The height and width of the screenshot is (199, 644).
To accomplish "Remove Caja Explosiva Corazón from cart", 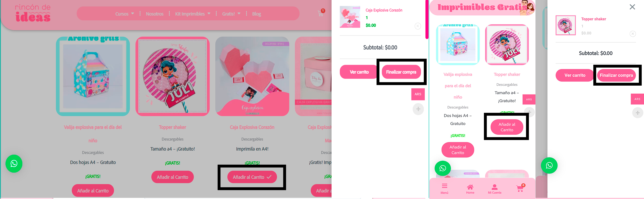I will 418,26.
